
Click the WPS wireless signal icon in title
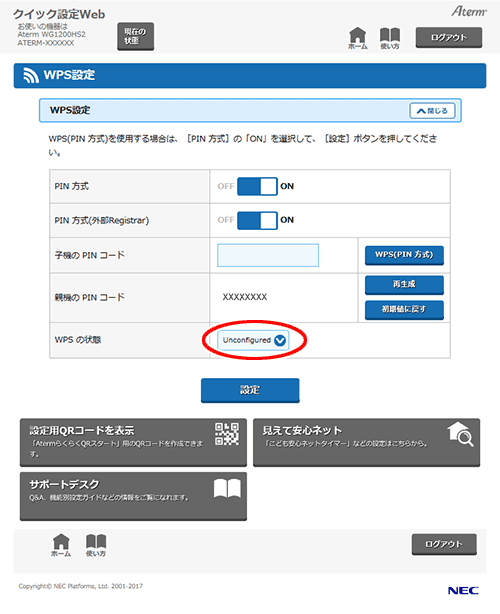pyautogui.click(x=31, y=75)
